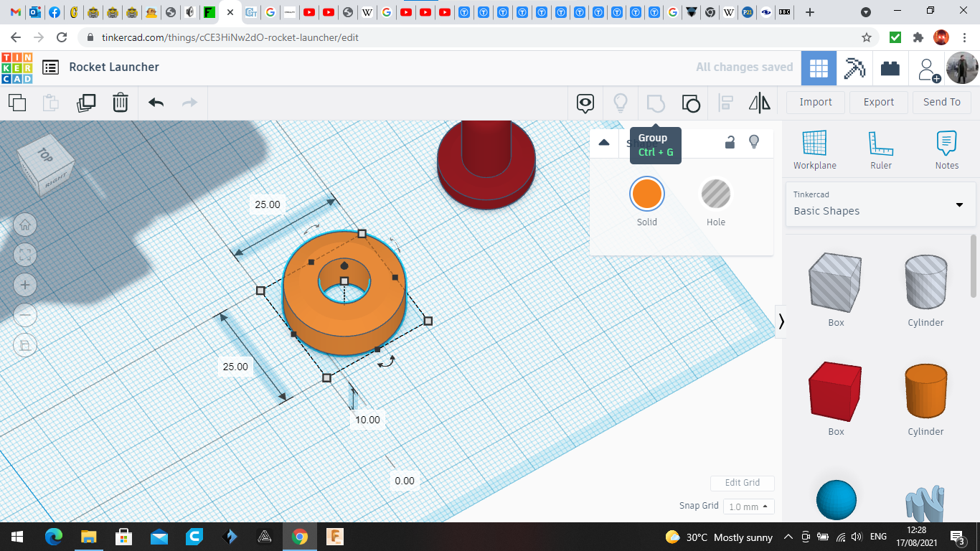
Task: Collapse the shapes sidebar with chevron
Action: [x=781, y=321]
